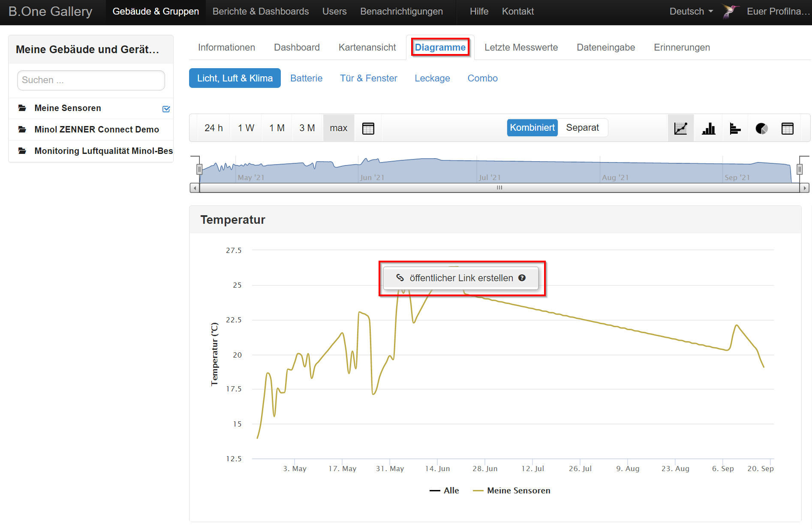812x529 pixels.
Task: Open the Euer Profilna… profile menu
Action: tap(779, 12)
